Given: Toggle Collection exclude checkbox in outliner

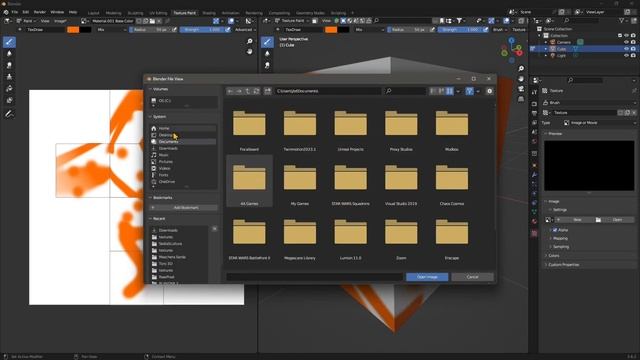Looking at the screenshot, I should coord(620,36).
